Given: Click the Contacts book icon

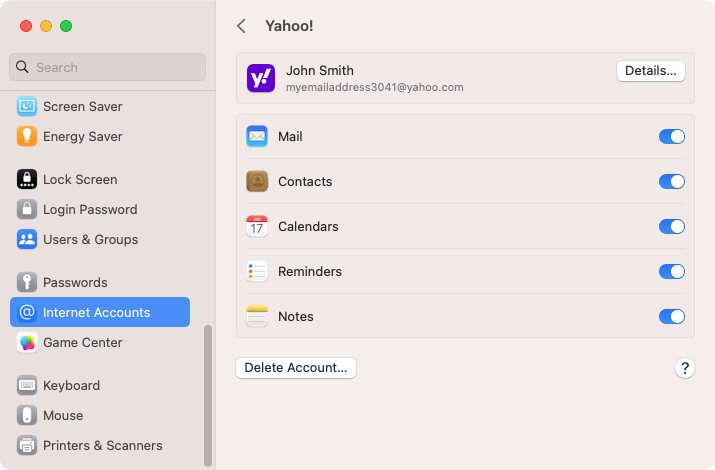Looking at the screenshot, I should pyautogui.click(x=257, y=181).
